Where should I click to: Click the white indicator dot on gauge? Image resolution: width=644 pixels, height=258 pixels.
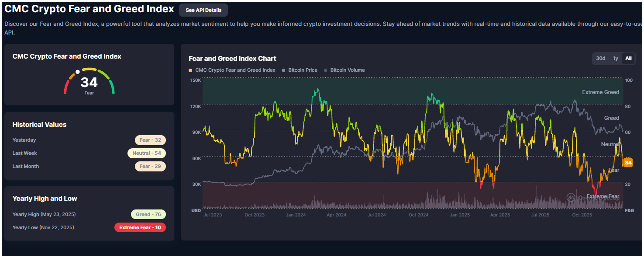point(78,72)
